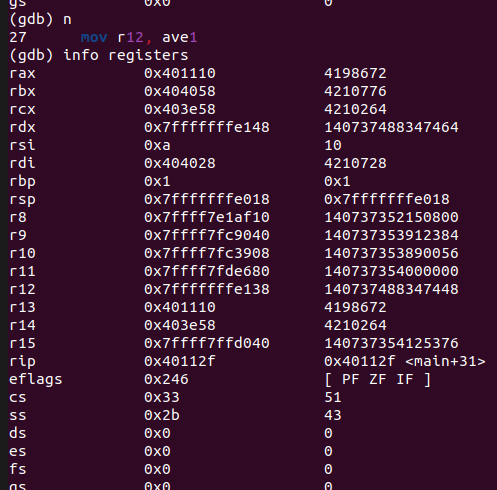
Task: Click the ss decimal value 43
Action: tap(333, 415)
